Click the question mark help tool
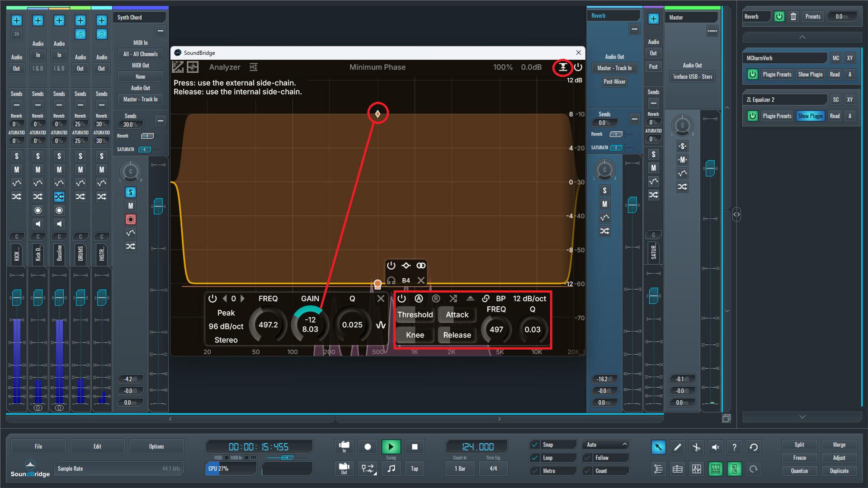The image size is (868, 488). pos(734,447)
